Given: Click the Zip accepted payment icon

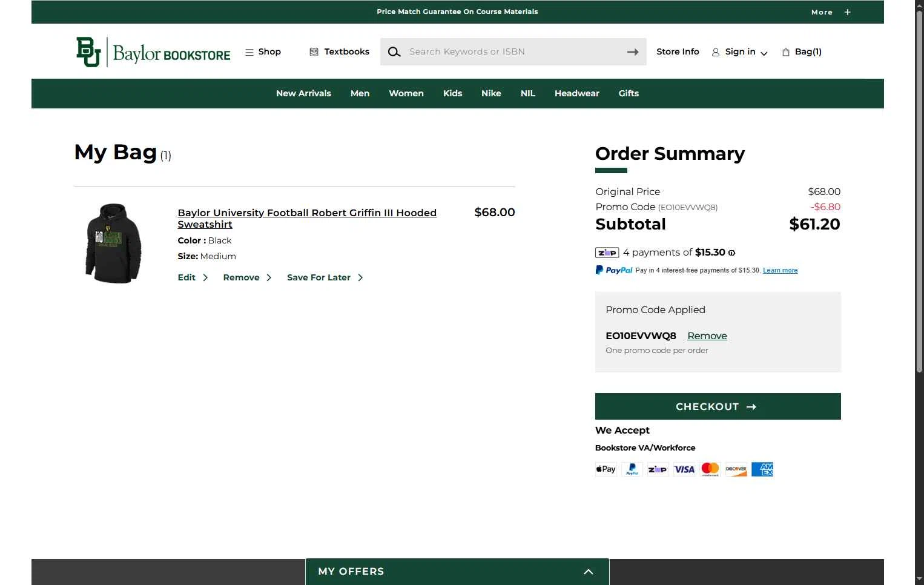Looking at the screenshot, I should (x=658, y=469).
